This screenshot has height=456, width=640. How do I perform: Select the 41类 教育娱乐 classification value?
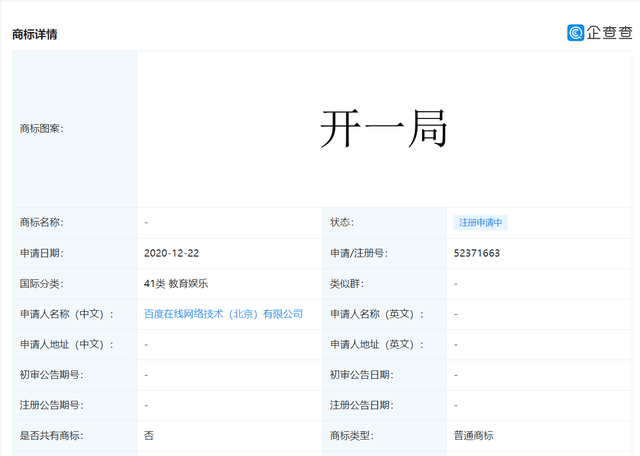tap(176, 283)
